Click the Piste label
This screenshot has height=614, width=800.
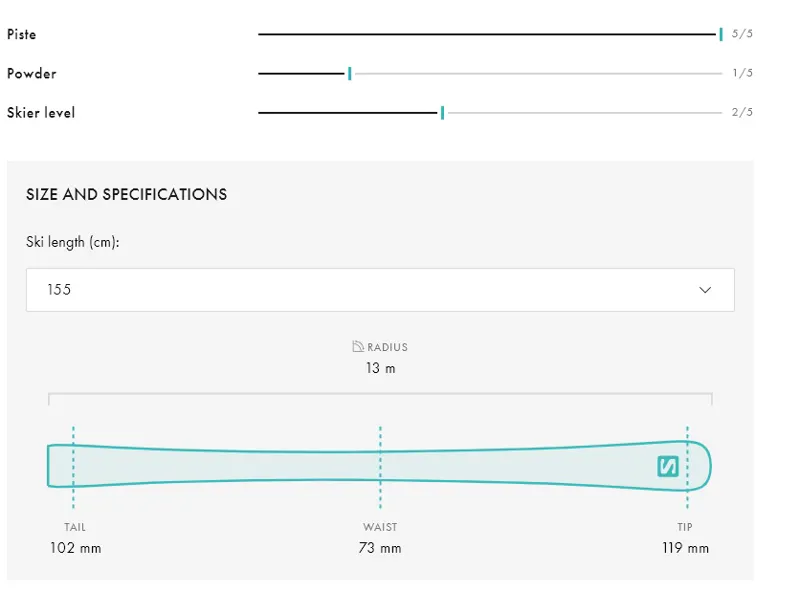pos(22,34)
